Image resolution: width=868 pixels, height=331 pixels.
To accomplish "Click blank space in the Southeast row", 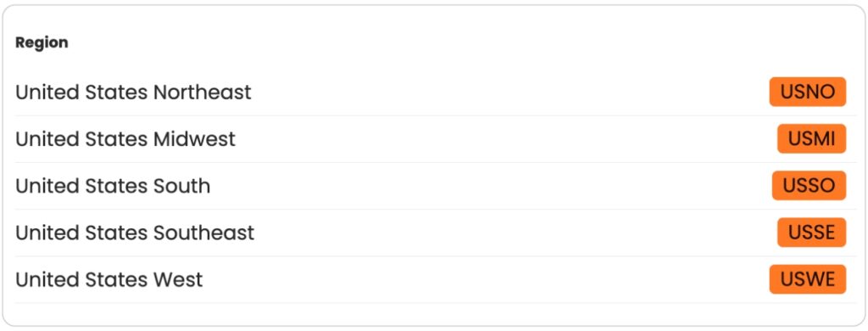I will pos(515,233).
